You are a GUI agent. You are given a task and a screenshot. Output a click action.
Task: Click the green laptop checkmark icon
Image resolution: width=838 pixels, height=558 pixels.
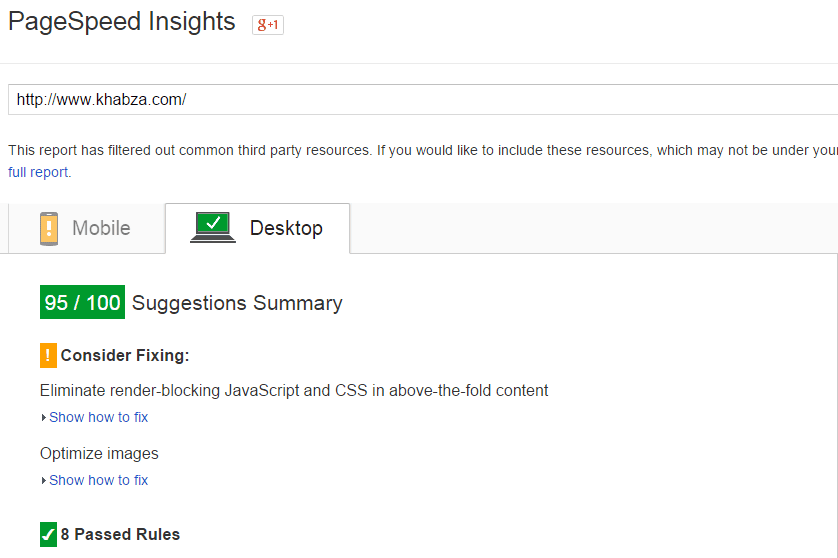coord(213,228)
